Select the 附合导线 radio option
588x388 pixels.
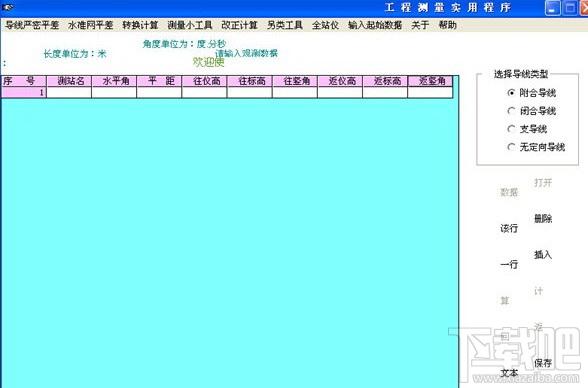tap(532, 93)
